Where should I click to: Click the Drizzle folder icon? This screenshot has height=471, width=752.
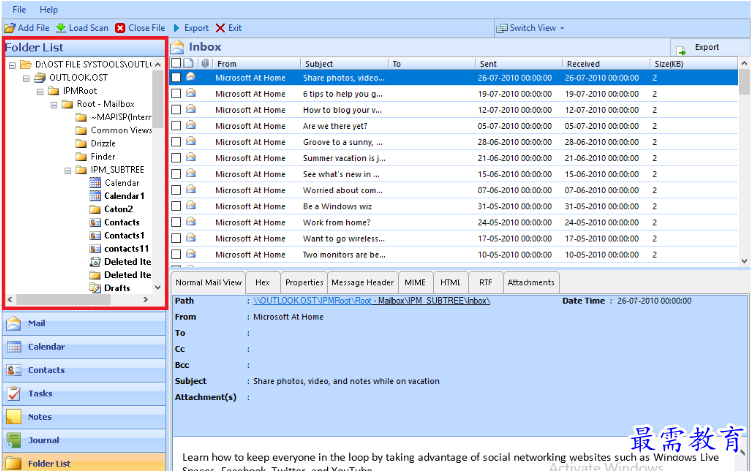click(x=81, y=143)
